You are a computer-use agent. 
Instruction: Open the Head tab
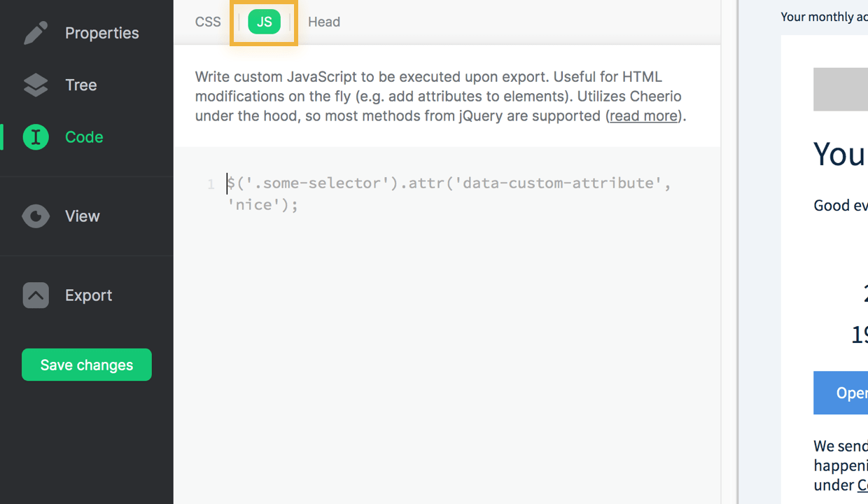(x=323, y=22)
